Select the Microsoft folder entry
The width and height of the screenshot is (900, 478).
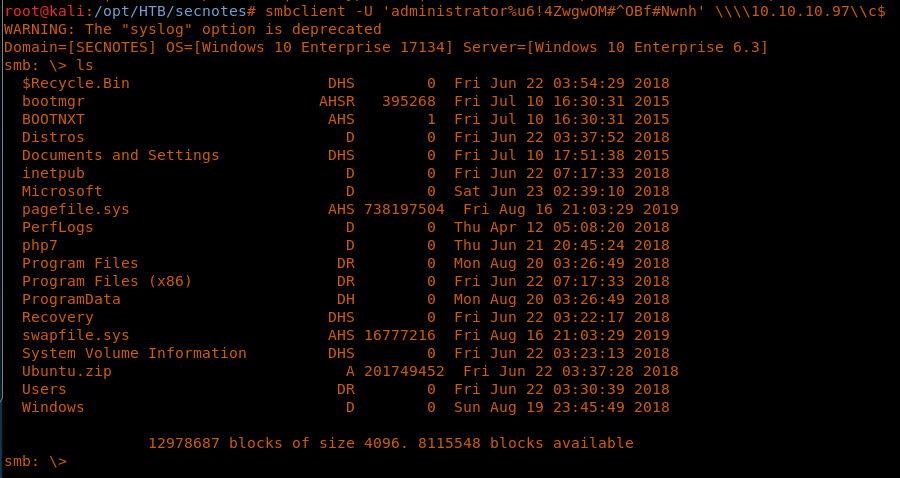62,191
